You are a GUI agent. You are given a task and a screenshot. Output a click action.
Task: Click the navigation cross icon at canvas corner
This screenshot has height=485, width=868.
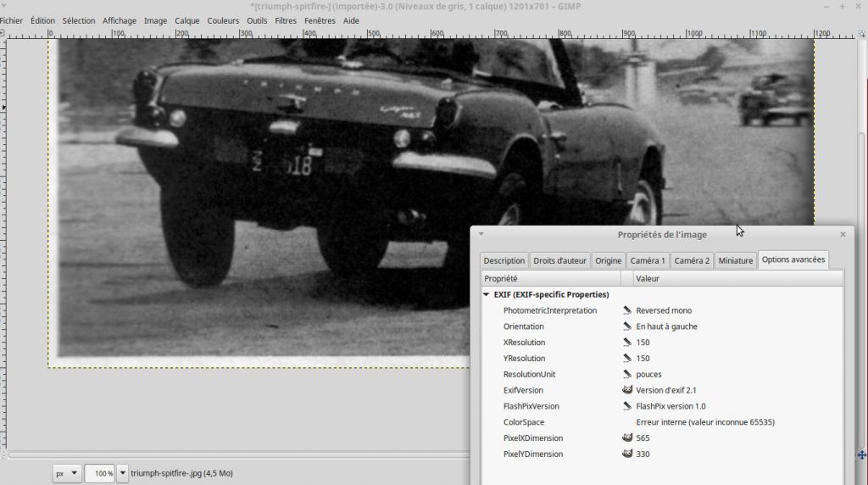tap(862, 455)
